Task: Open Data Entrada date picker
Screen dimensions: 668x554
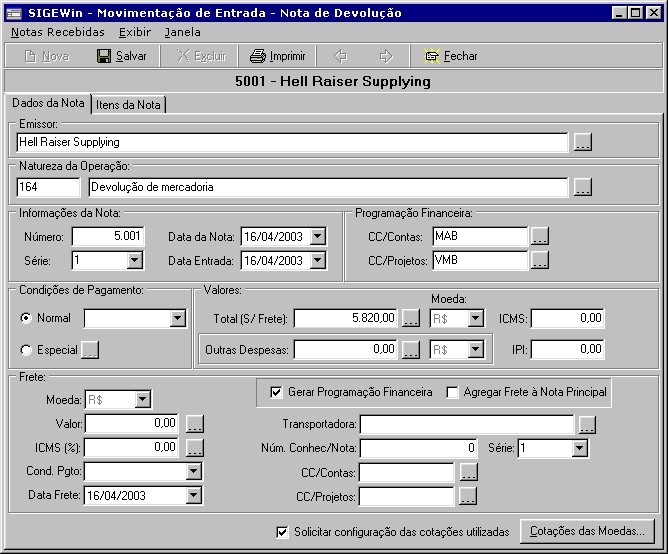Action: (x=318, y=260)
